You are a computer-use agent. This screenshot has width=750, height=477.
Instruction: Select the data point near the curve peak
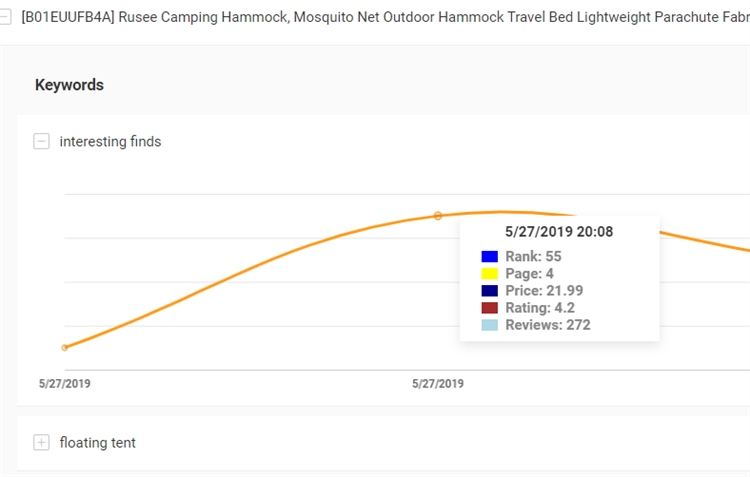coord(438,216)
